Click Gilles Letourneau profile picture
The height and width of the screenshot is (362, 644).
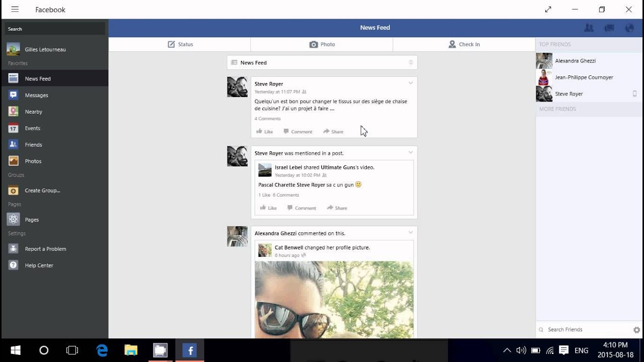coord(14,49)
